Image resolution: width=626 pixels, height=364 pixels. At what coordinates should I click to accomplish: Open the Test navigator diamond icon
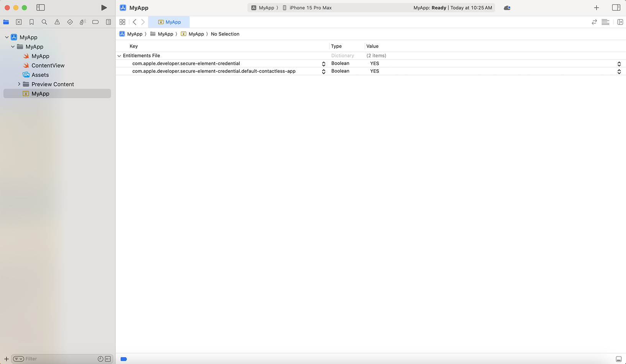[x=70, y=22]
